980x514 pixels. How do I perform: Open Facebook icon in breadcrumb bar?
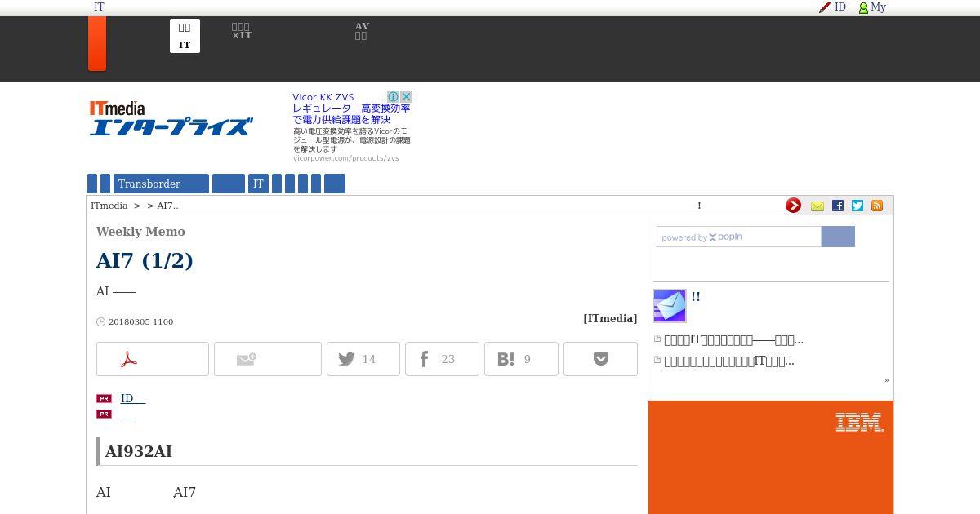tap(837, 206)
